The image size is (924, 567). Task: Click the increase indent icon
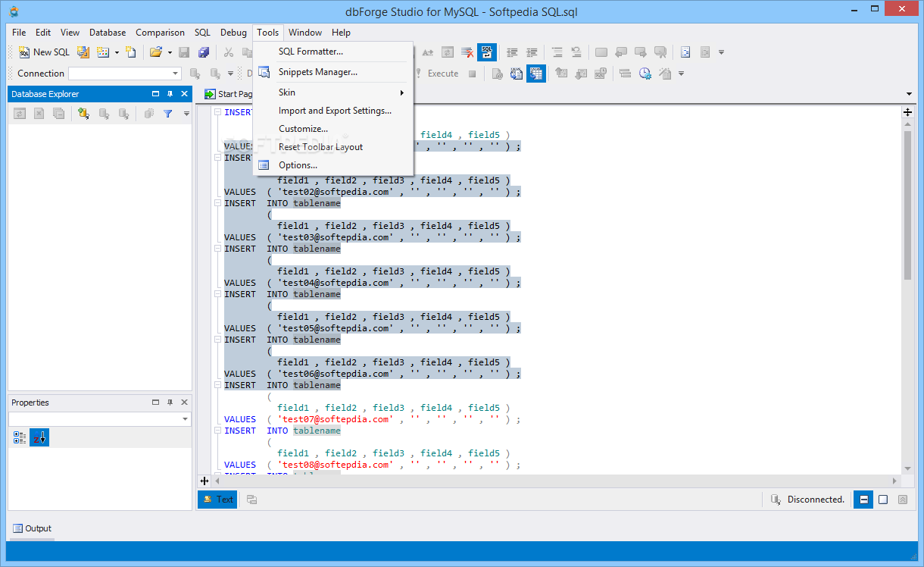532,52
